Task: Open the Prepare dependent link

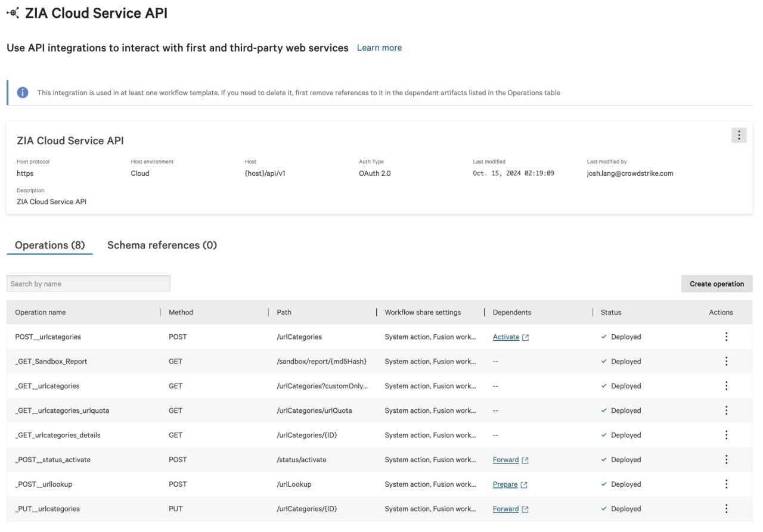Action: [505, 484]
